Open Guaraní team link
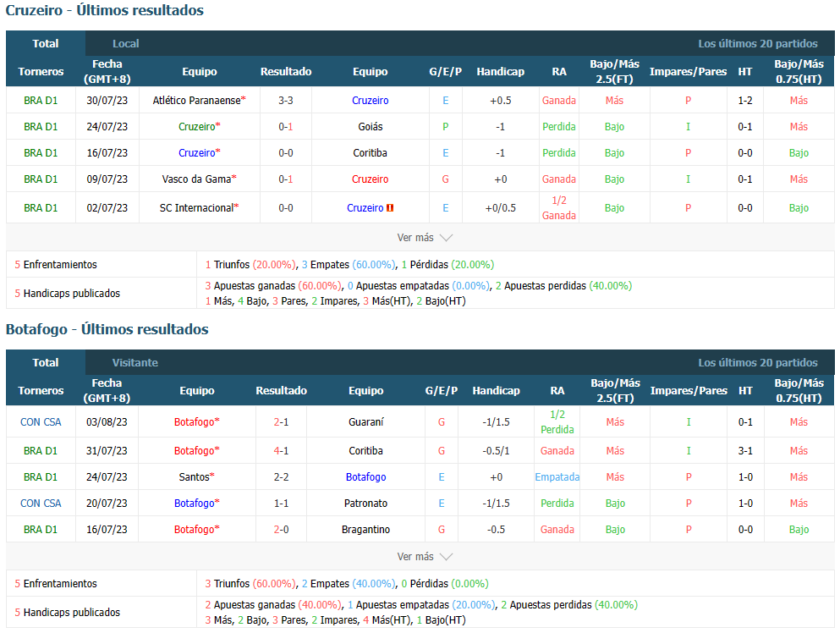 [x=366, y=421]
